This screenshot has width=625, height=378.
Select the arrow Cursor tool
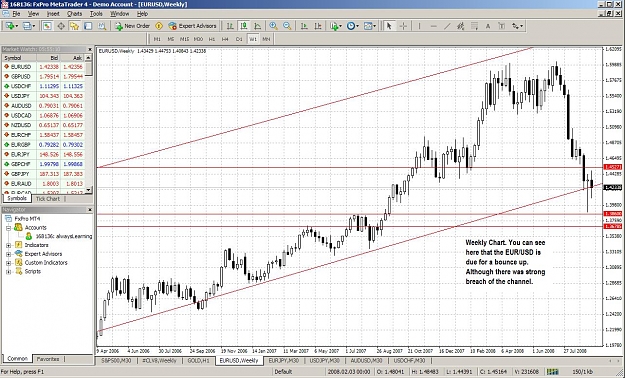[x=389, y=26]
